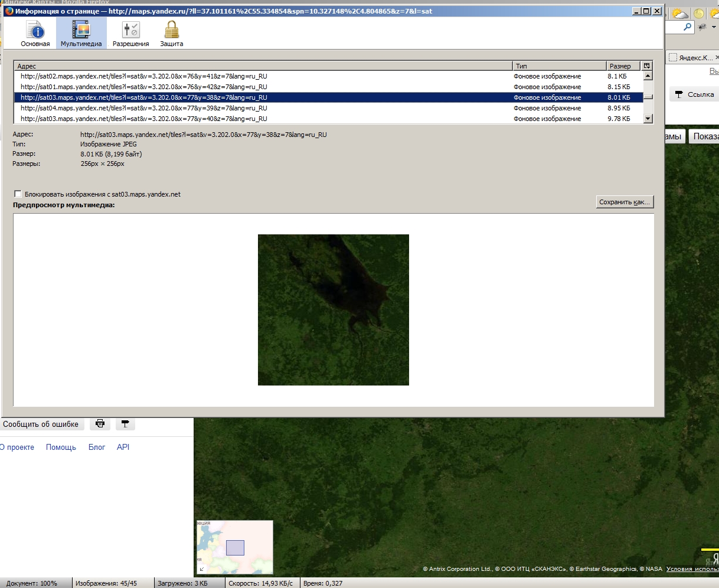Open the Защита (Security) padlock section
719x588 pixels.
click(171, 33)
